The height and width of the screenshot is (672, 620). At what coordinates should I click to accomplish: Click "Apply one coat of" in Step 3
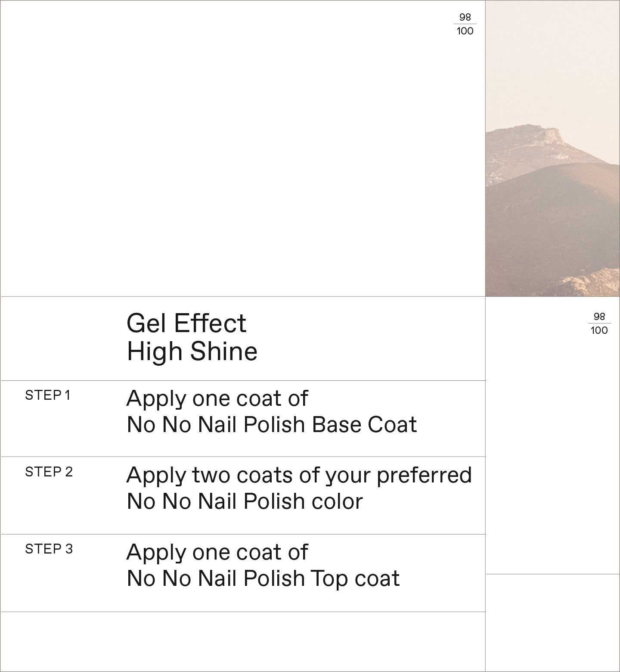tap(217, 552)
